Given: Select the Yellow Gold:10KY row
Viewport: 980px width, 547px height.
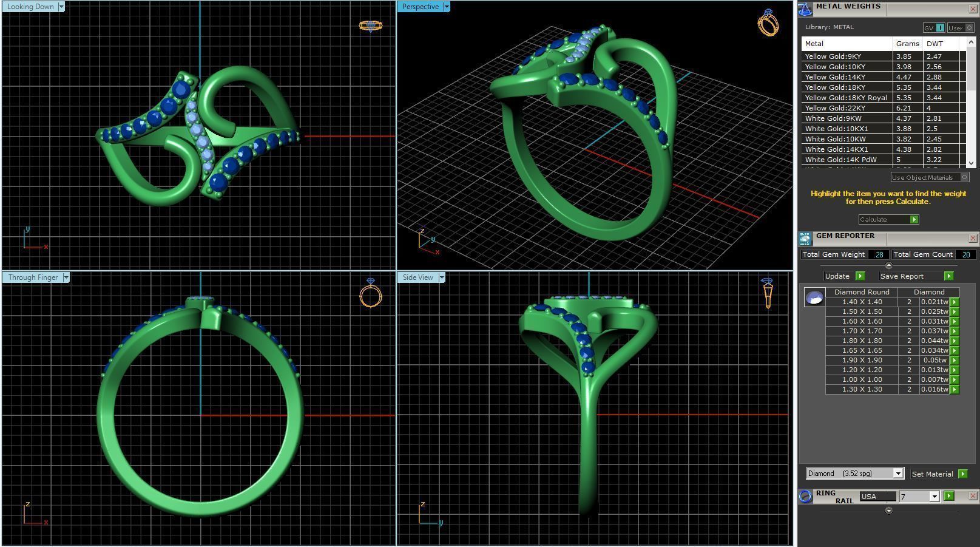Looking at the screenshot, I should coord(884,67).
